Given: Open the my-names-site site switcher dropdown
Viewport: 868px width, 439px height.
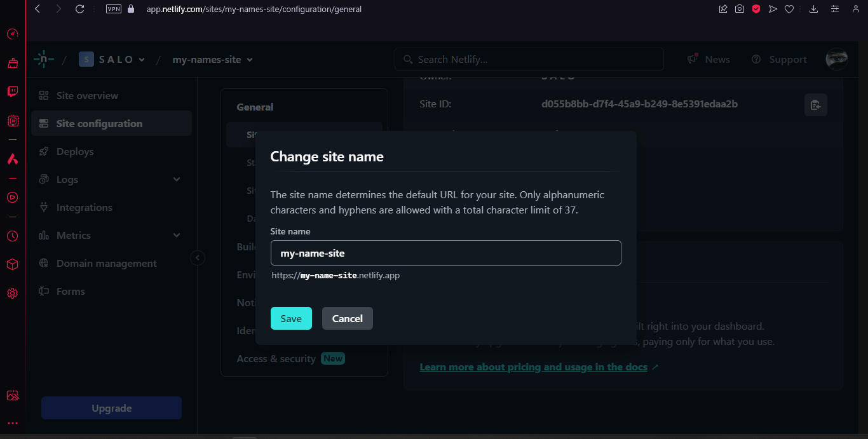Looking at the screenshot, I should (x=213, y=59).
